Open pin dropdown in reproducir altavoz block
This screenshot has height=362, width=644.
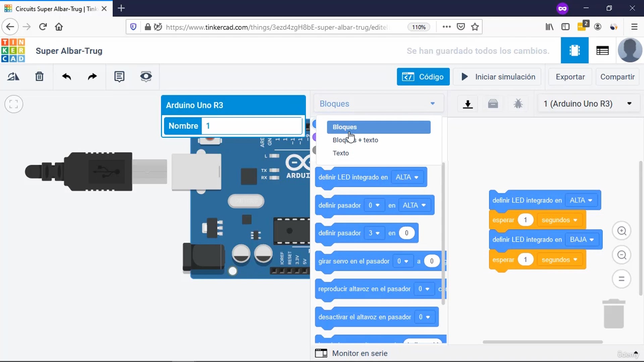[424, 289]
